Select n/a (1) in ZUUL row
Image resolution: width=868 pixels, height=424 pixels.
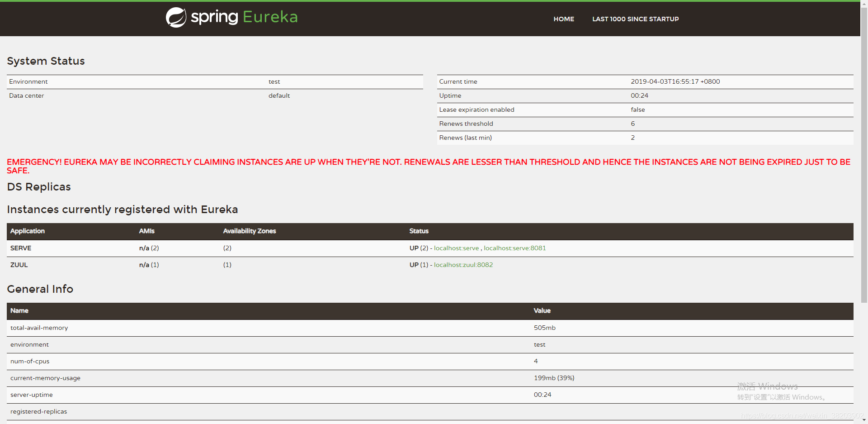149,265
